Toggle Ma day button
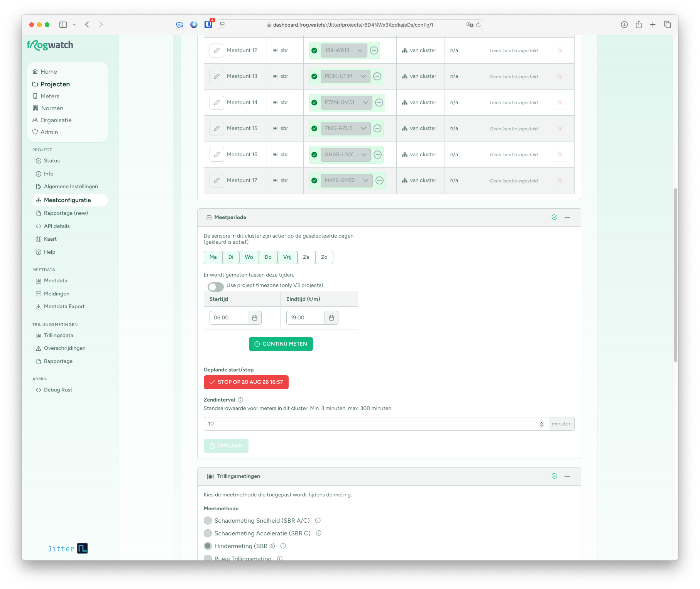The width and height of the screenshot is (700, 589). tap(213, 257)
